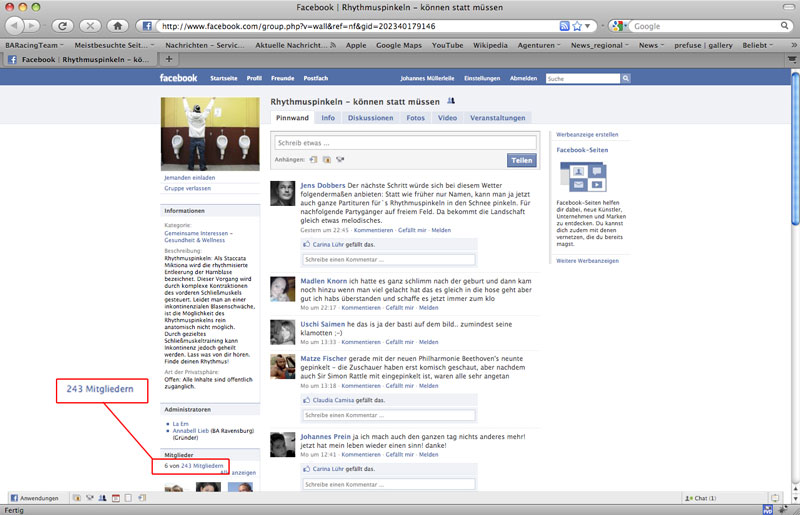Click 'Gruppe verlassen' link

[187, 188]
